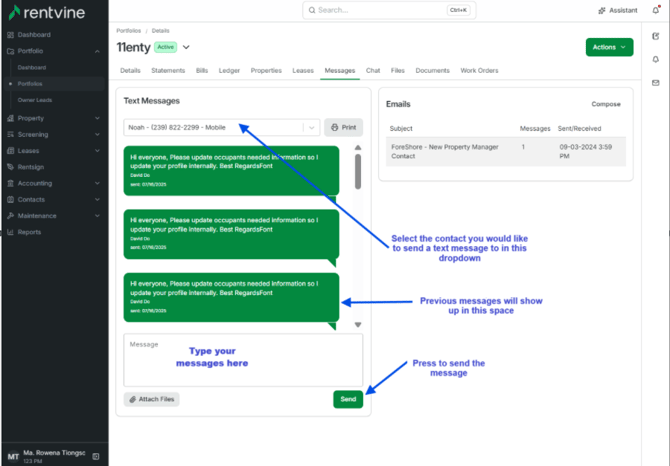Click the Rentvine logo

(47, 12)
